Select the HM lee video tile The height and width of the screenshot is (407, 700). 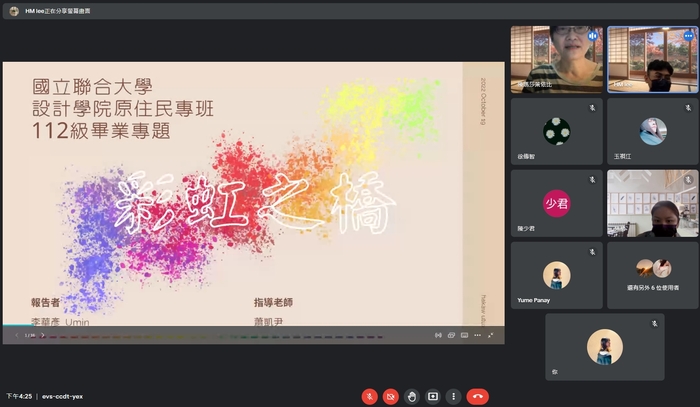pos(653,59)
